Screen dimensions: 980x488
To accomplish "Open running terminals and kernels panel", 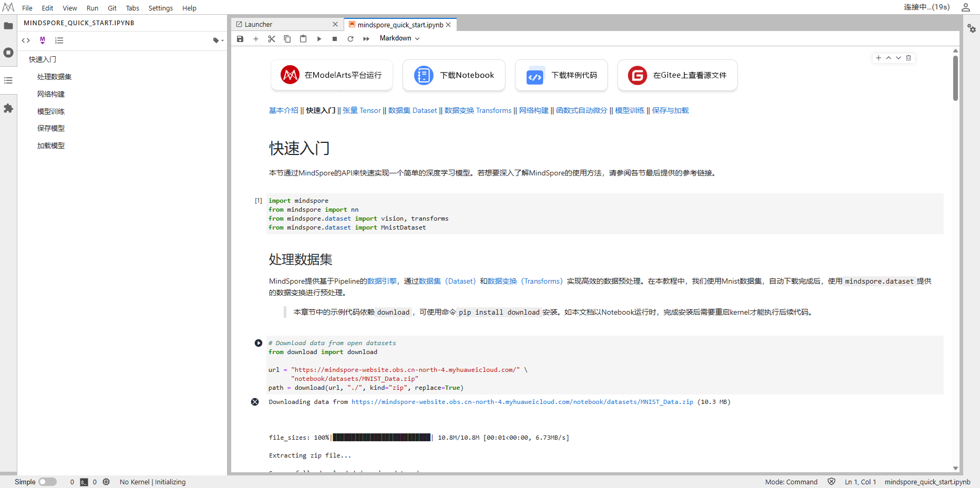I will [x=8, y=53].
